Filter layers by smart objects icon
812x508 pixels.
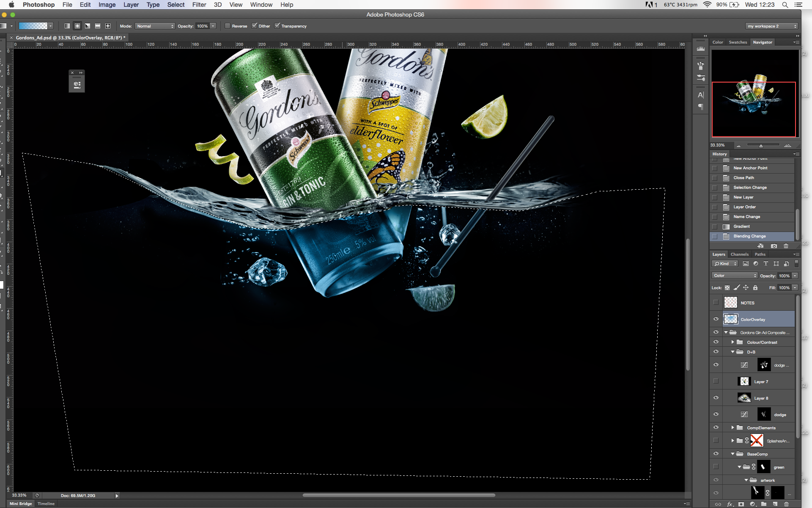(786, 264)
